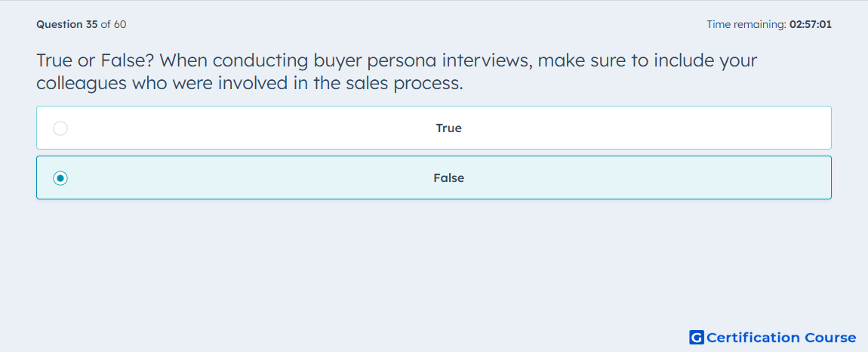Click the False answer label text
Image resolution: width=868 pixels, height=352 pixels.
point(448,178)
